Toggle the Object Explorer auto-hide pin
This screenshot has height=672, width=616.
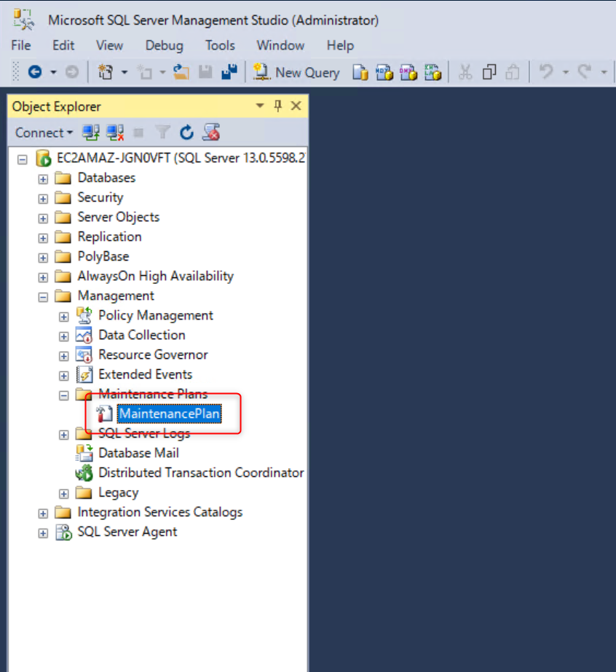click(277, 106)
